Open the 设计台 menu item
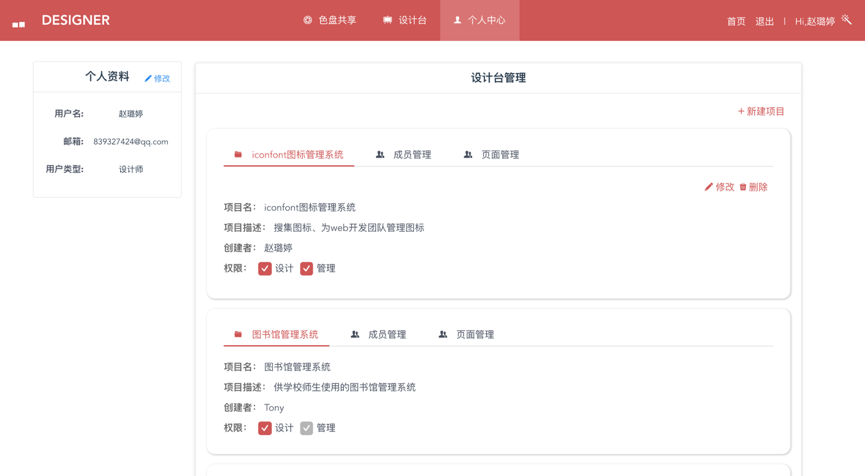The width and height of the screenshot is (865, 476). pos(404,20)
